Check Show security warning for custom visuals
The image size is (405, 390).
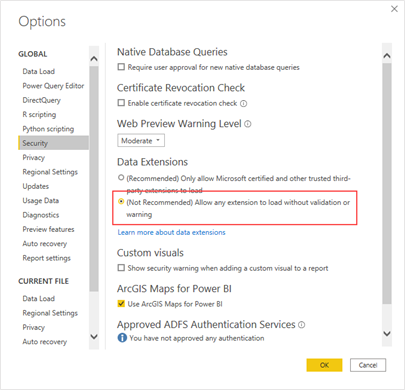121,268
